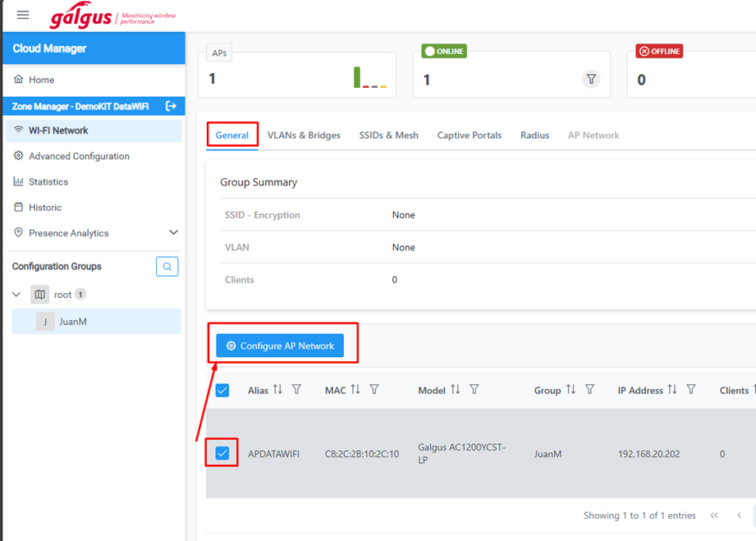The image size is (756, 541).
Task: Go to first page of entries
Action: [714, 516]
